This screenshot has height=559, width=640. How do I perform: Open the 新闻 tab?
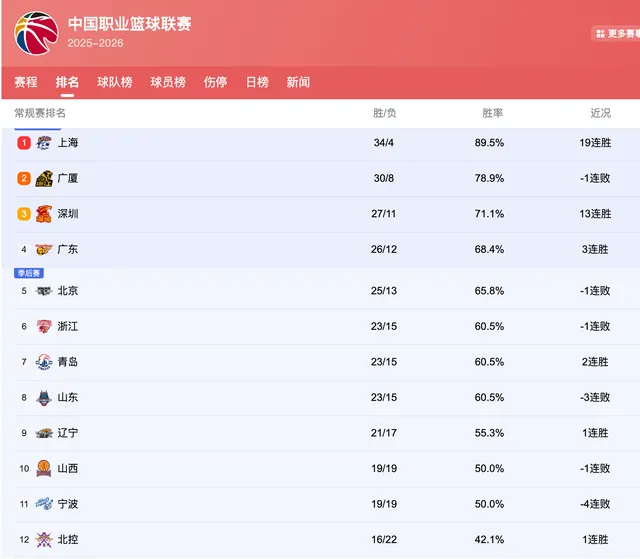pyautogui.click(x=298, y=82)
